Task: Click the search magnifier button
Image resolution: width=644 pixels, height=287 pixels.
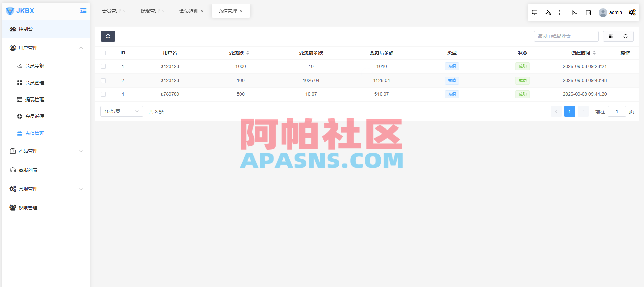Action: (626, 36)
